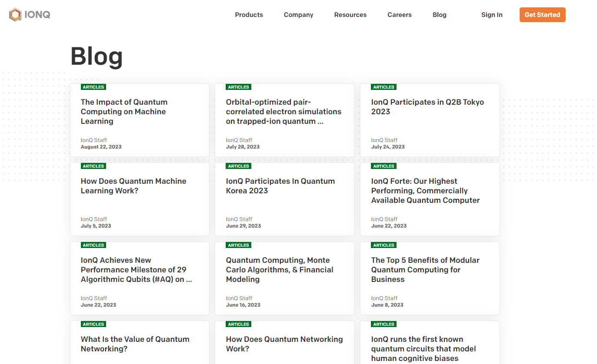This screenshot has height=364, width=597.
Task: Click ARTICLES tag on Monte Carlo Algorithms card
Action: tap(239, 245)
